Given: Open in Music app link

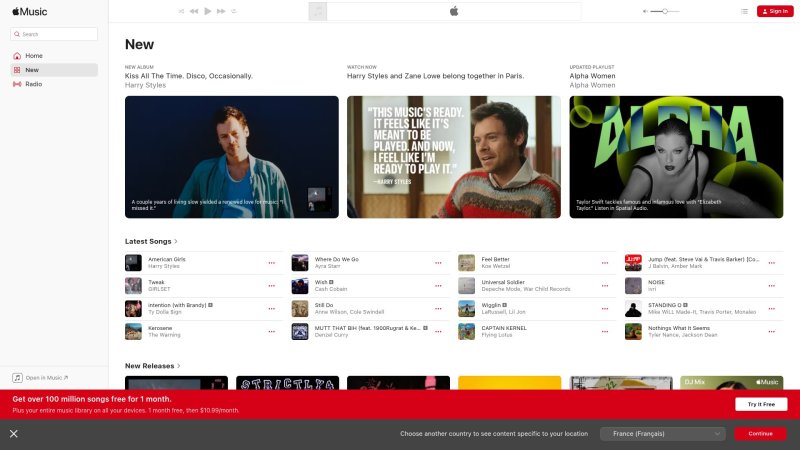Looking at the screenshot, I should tap(40, 378).
